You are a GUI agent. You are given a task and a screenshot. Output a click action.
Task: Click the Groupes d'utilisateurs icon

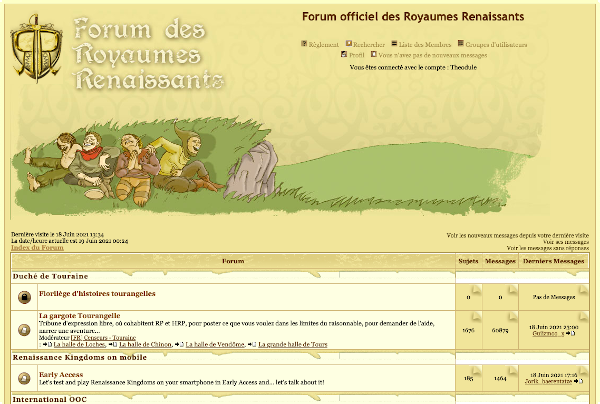pos(461,44)
